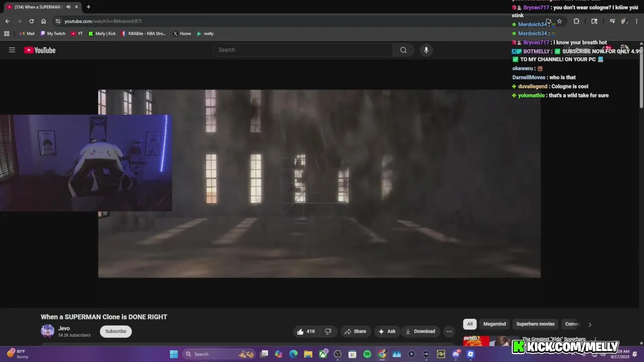
Task: Open the browser extensions puzzle icon
Action: click(x=576, y=21)
